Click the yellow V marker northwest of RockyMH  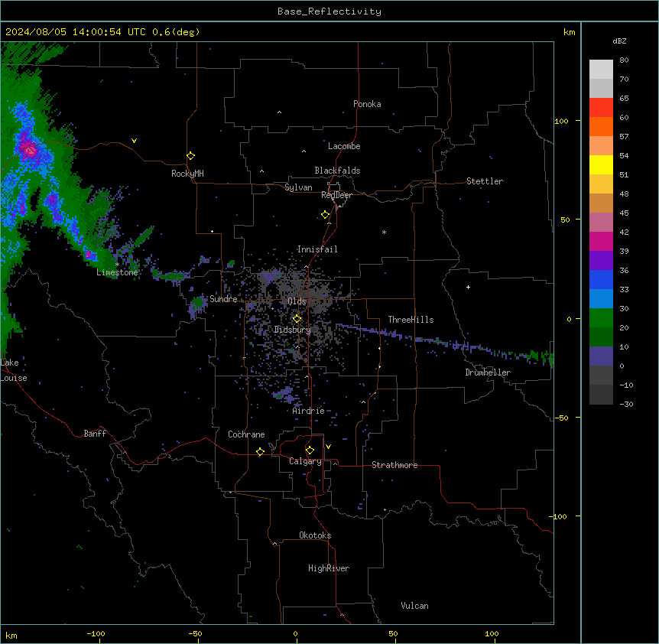[x=134, y=141]
